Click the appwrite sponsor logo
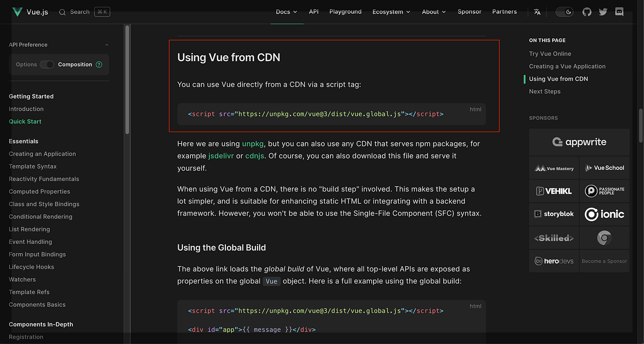This screenshot has height=344, width=644. click(x=579, y=142)
